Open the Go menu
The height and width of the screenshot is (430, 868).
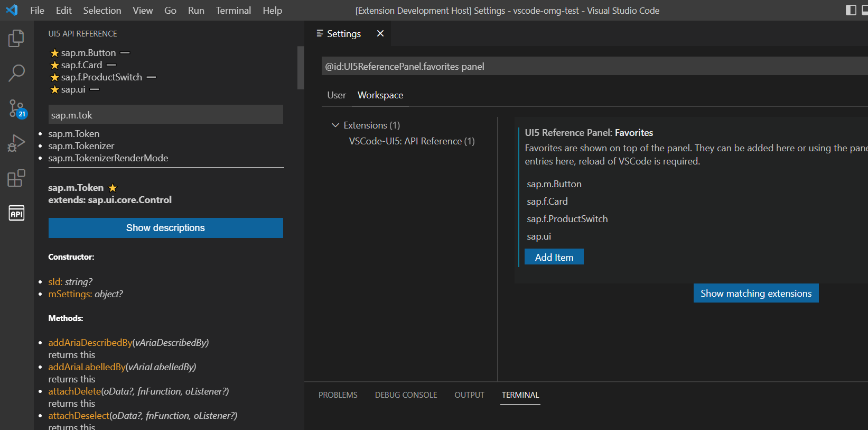click(x=170, y=11)
